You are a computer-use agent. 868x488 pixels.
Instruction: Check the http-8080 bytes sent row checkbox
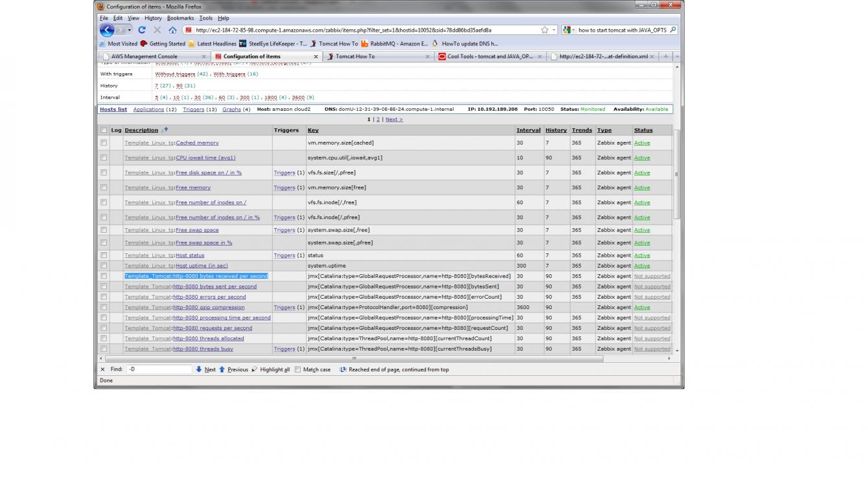(104, 286)
